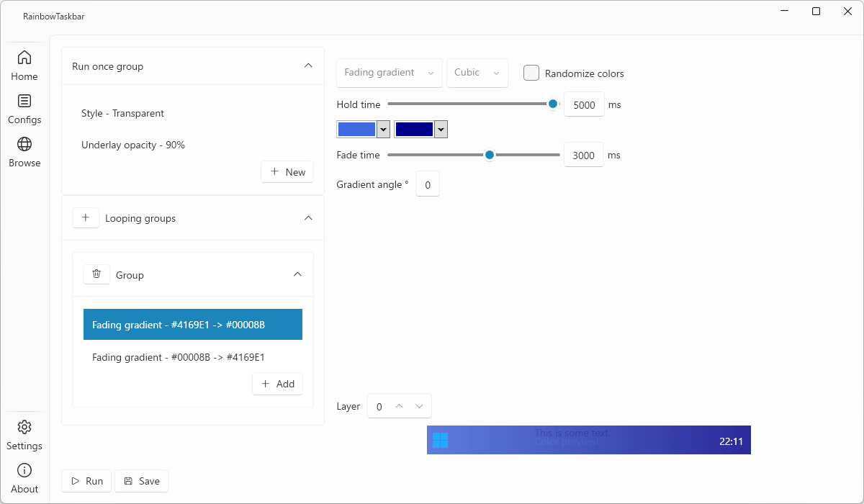Toggle the Randomize colors checkbox
The width and height of the screenshot is (864, 504).
pos(531,73)
